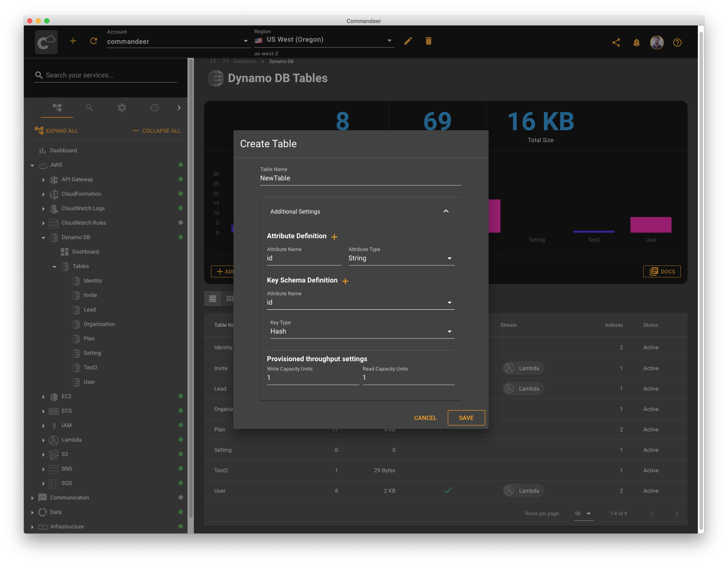Click the Save button

466,418
